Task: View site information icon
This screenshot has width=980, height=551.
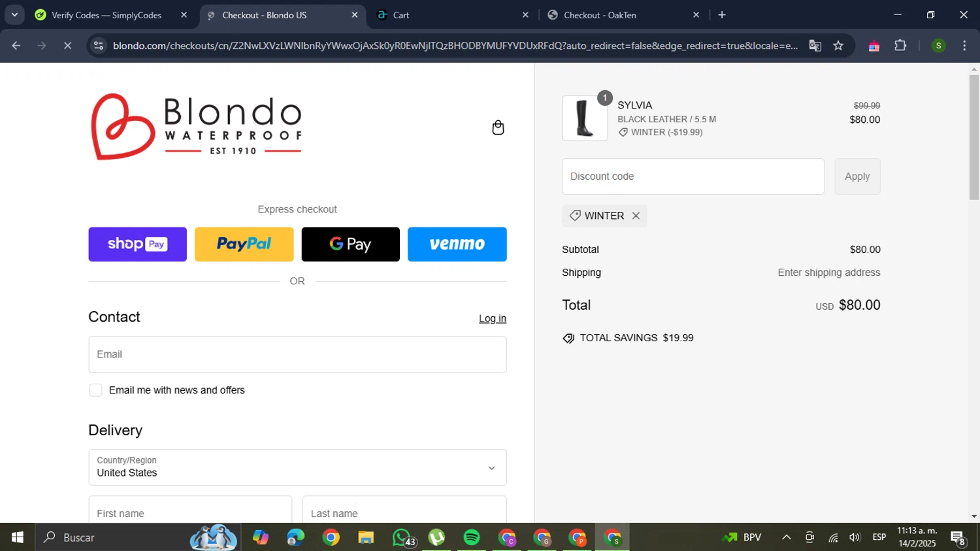Action: tap(99, 46)
